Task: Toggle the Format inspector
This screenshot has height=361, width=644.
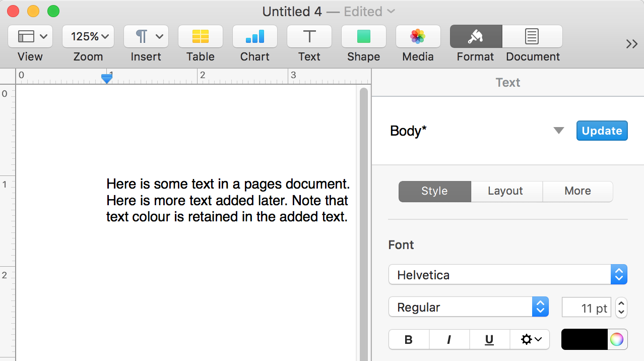Action: pos(476,36)
